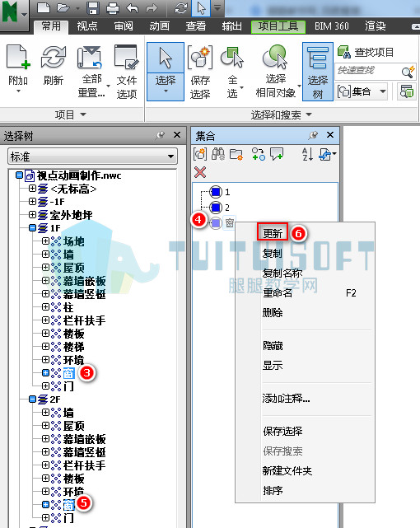Choose 隐藏 in the context menu
Image resolution: width=420 pixels, height=528 pixels.
pyautogui.click(x=273, y=345)
